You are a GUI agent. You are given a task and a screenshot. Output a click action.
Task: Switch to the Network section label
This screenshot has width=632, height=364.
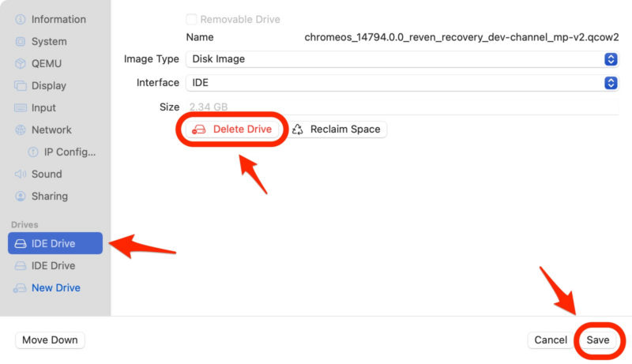[51, 130]
